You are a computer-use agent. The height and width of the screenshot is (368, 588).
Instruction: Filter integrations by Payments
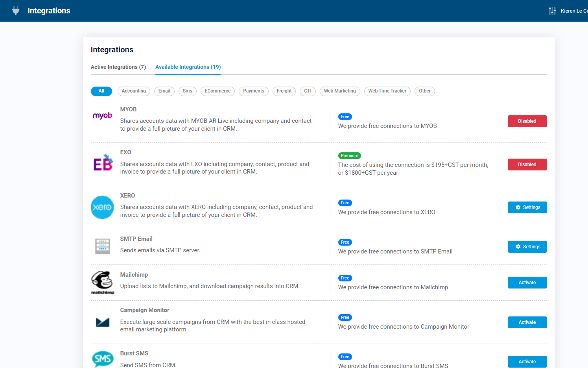(x=254, y=91)
